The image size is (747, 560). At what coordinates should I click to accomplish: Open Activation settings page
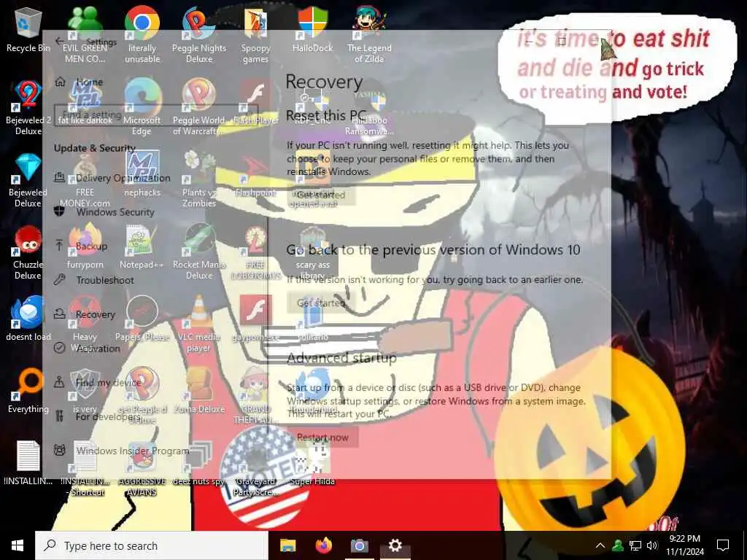(x=88, y=348)
